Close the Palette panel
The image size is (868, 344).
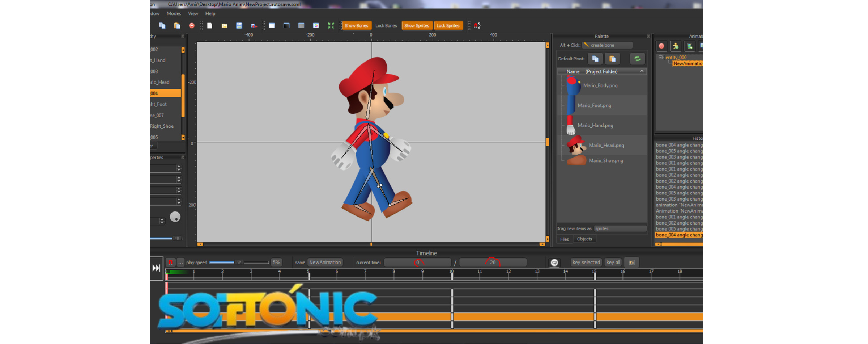(648, 36)
